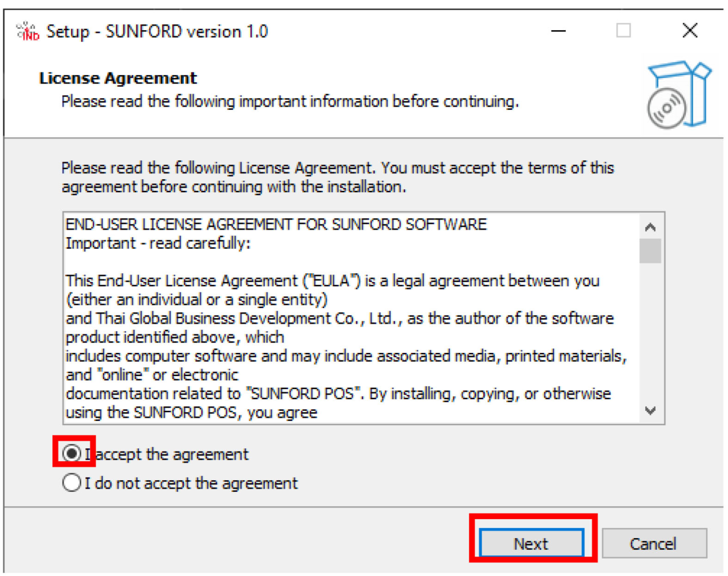Viewport: 728px width, 576px height.
Task: Click the 'Setup - SUNFORD version 1.0' title text
Action: (157, 31)
